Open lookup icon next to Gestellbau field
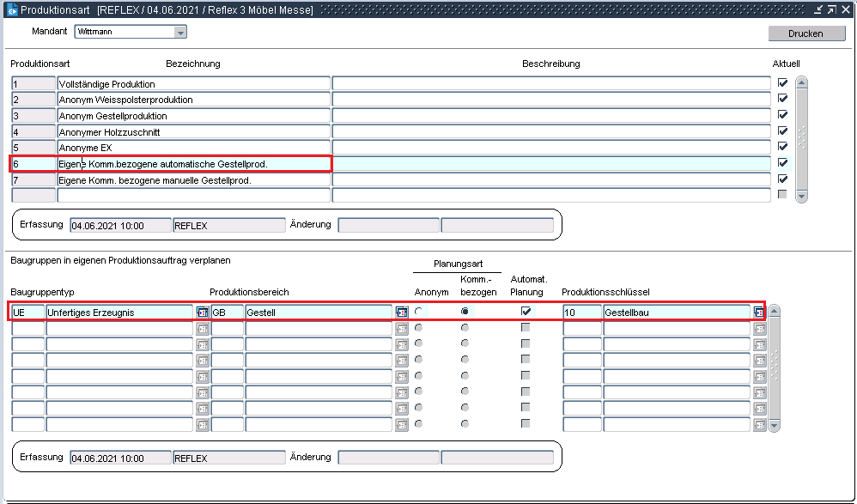The width and height of the screenshot is (857, 504). point(759,313)
